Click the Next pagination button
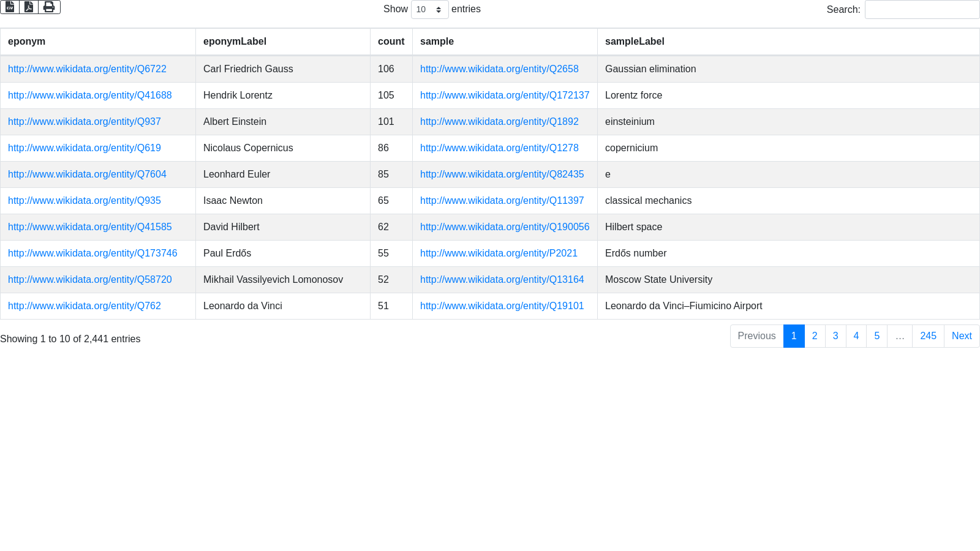The image size is (980, 551). [962, 336]
